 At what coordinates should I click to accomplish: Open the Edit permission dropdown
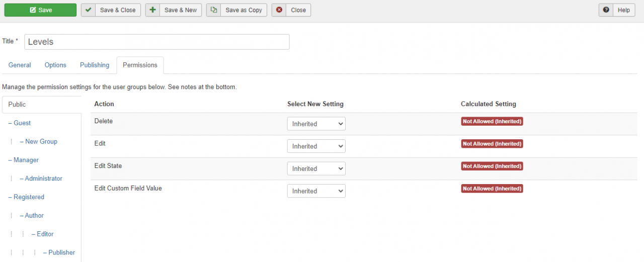click(x=316, y=146)
